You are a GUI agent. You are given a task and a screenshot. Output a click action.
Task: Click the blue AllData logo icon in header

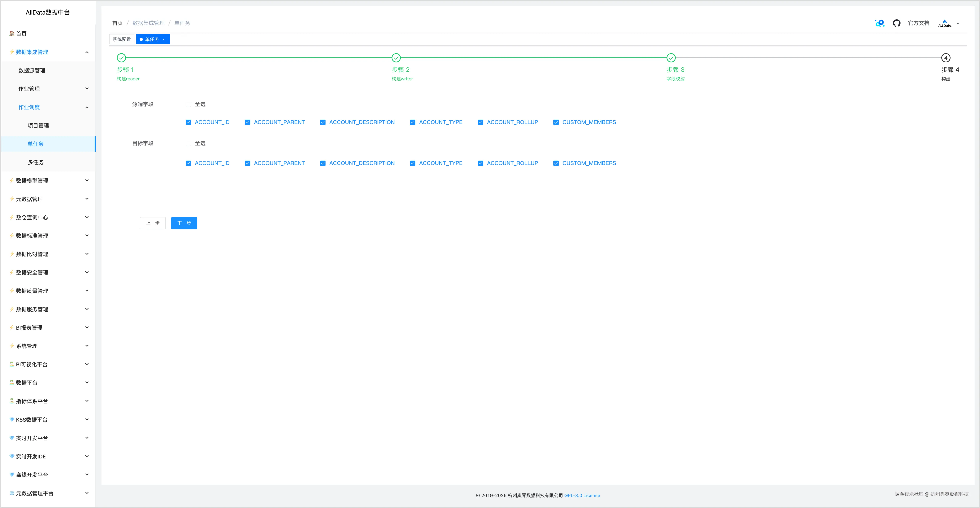point(879,23)
